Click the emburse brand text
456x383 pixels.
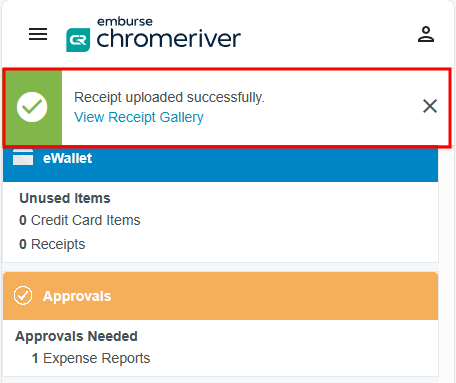pos(125,22)
